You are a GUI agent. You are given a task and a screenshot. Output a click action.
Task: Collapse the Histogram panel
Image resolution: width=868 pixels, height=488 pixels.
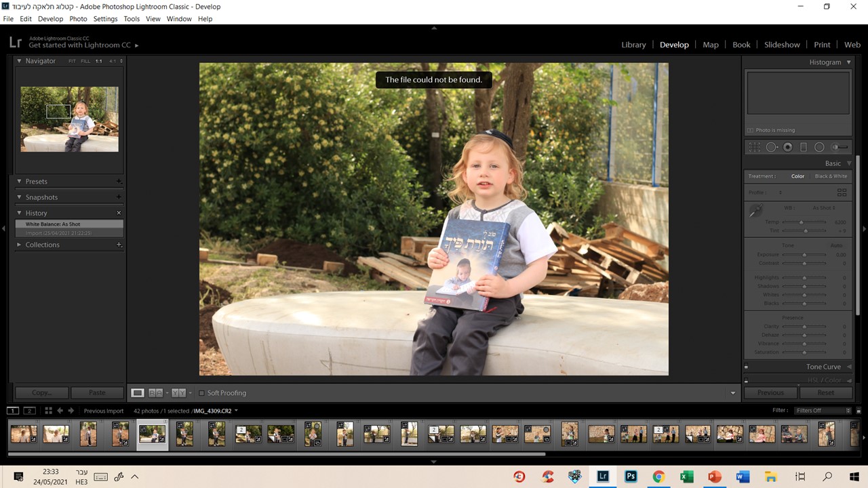click(x=848, y=62)
